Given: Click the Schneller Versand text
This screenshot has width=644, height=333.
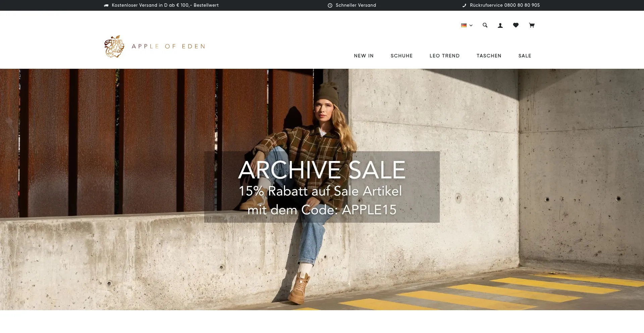Looking at the screenshot, I should [x=356, y=5].
